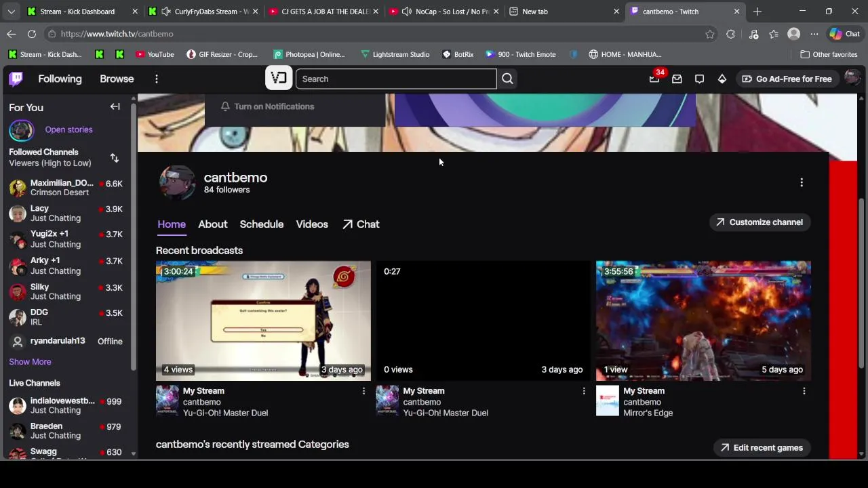
Task: Click the browser address bar URL
Action: [x=117, y=34]
